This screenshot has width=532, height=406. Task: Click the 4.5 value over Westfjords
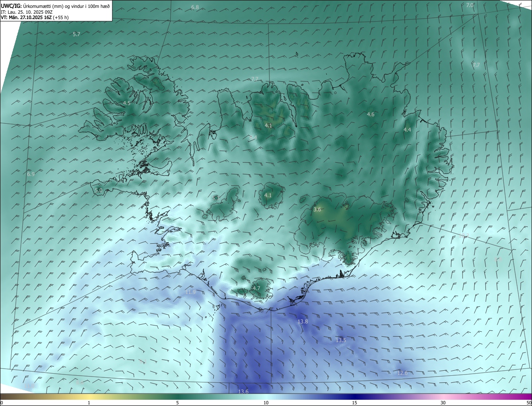point(127,103)
